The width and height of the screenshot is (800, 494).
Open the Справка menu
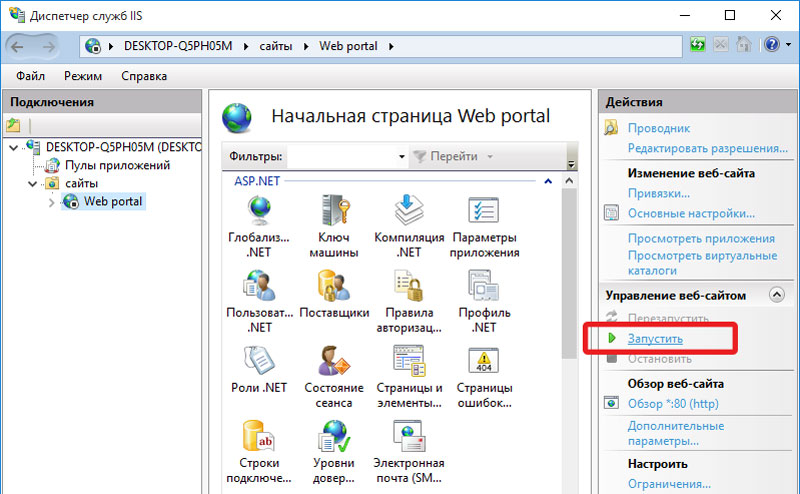click(144, 76)
